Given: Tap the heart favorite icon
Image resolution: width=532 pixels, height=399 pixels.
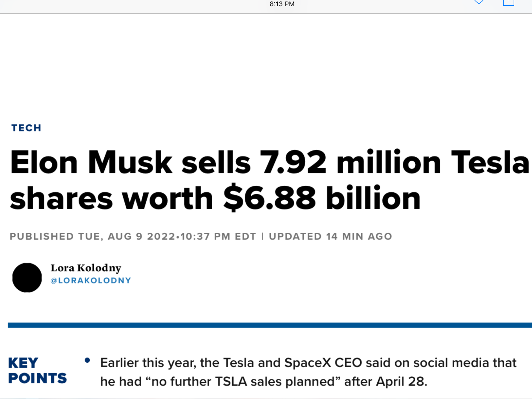Looking at the screenshot, I should (478, 2).
